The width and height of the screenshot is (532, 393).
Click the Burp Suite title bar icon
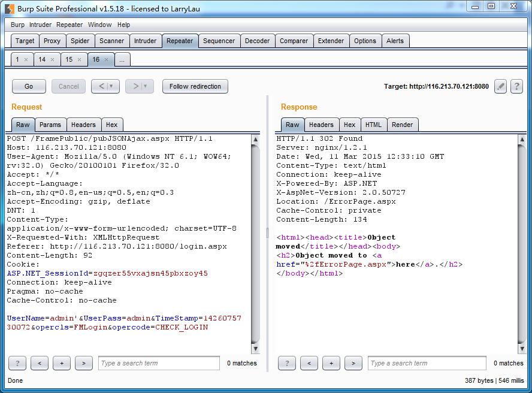pos(10,8)
